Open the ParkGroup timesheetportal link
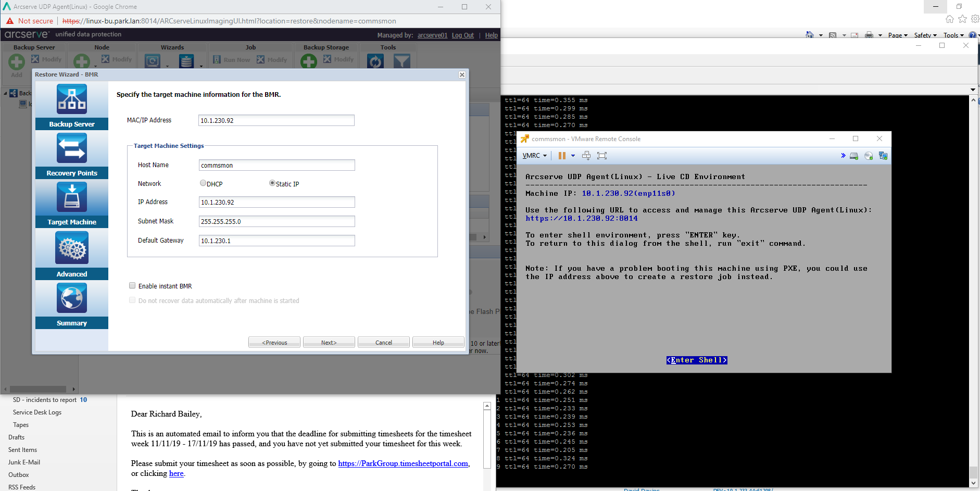 [x=403, y=463]
